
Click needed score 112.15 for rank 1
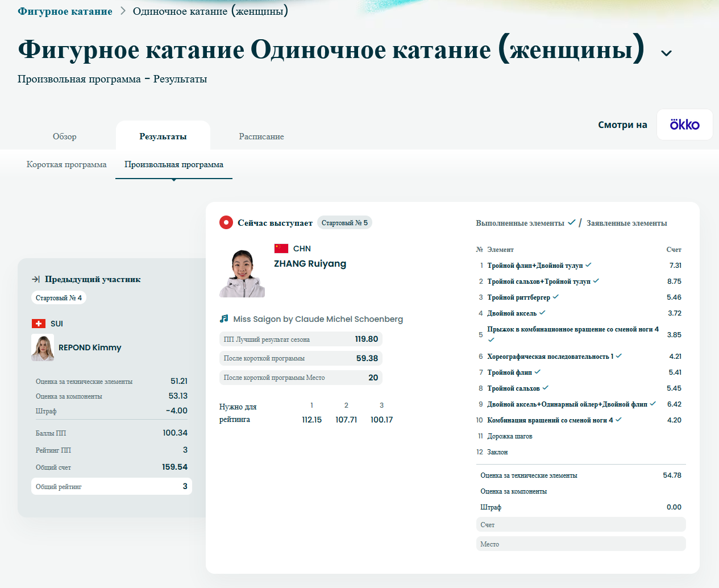(311, 420)
